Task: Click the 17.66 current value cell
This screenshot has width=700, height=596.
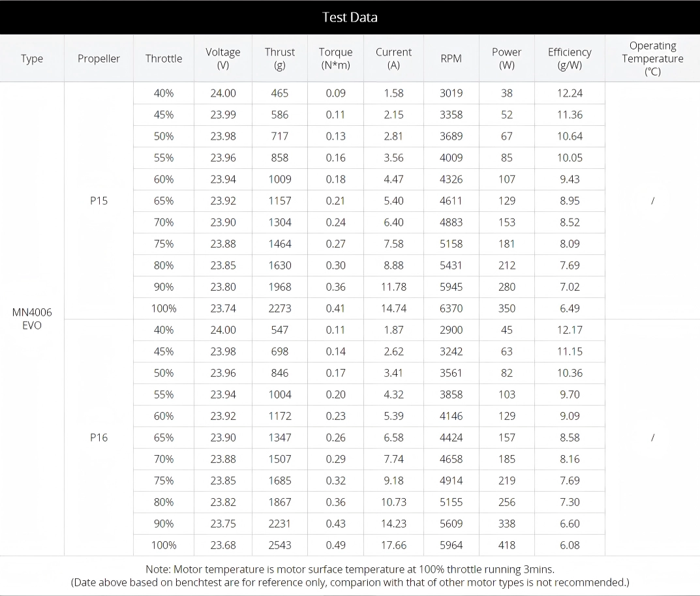Action: pyautogui.click(x=393, y=545)
